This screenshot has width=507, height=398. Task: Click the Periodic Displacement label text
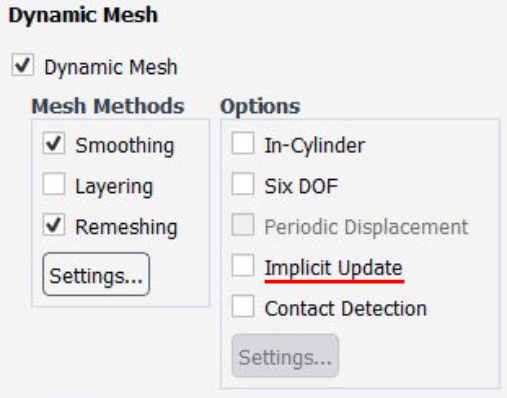click(x=366, y=227)
